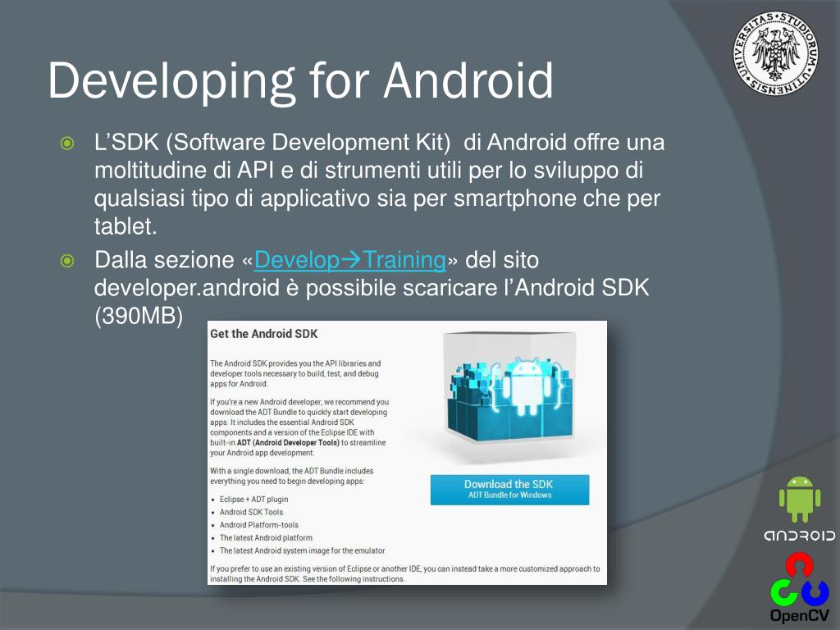This screenshot has height=630, width=840.
Task: Click 'The latest Android platform' list item
Action: 266,538
